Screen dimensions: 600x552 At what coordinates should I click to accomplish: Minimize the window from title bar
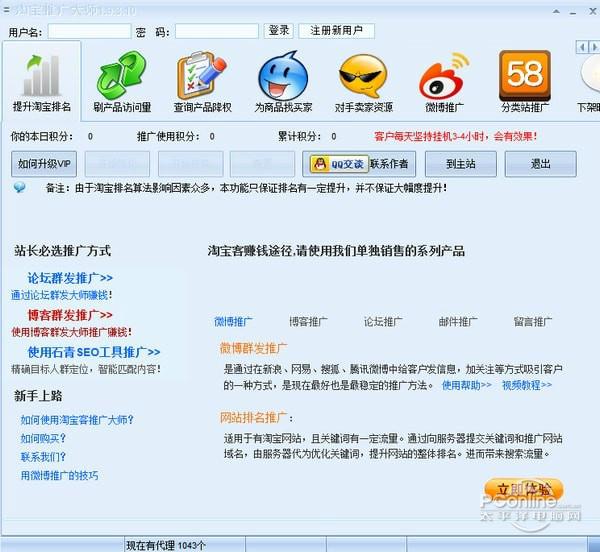[573, 11]
